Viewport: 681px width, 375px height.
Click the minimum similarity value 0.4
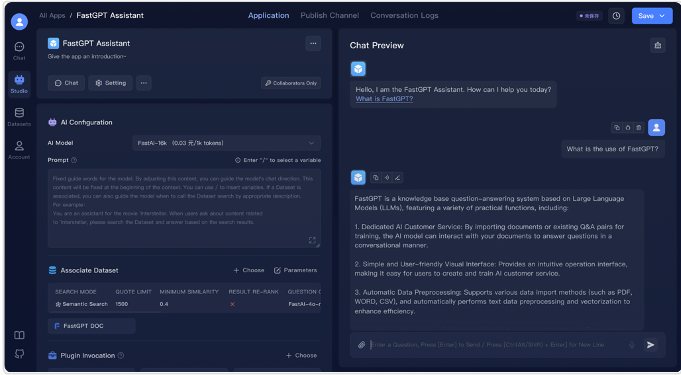pyautogui.click(x=164, y=304)
